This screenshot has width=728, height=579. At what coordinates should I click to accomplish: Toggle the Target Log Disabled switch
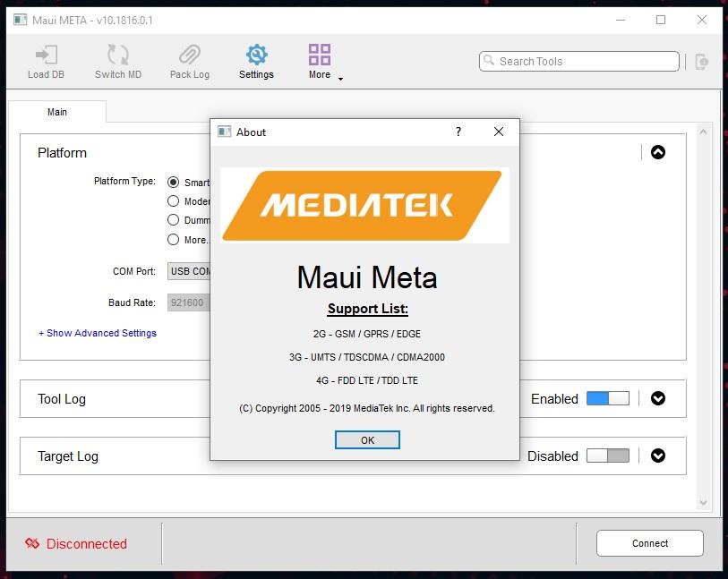pos(607,456)
